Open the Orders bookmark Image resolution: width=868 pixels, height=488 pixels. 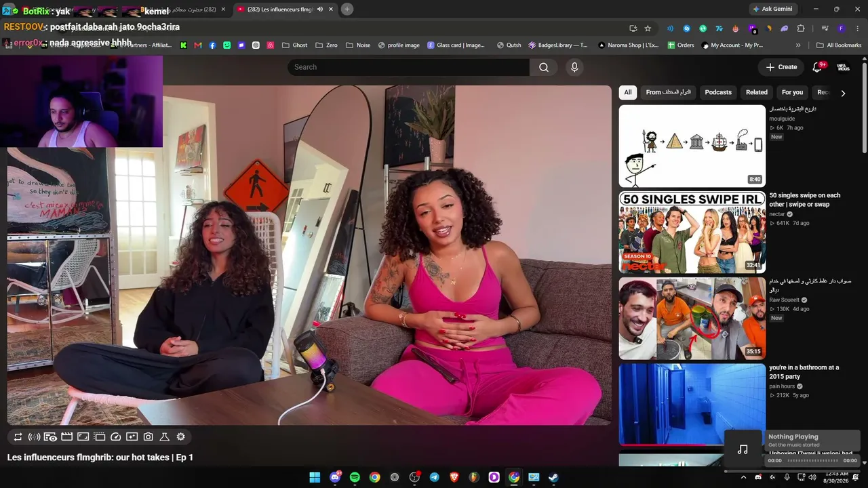[681, 45]
